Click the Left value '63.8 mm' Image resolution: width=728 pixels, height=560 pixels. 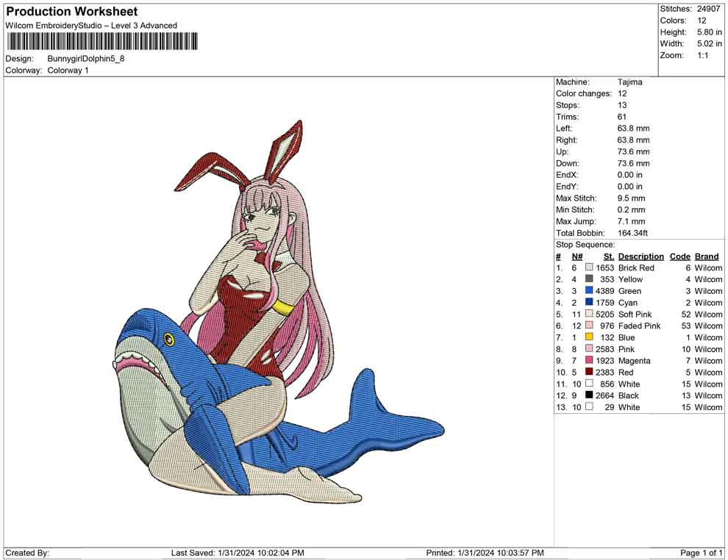[x=634, y=129]
